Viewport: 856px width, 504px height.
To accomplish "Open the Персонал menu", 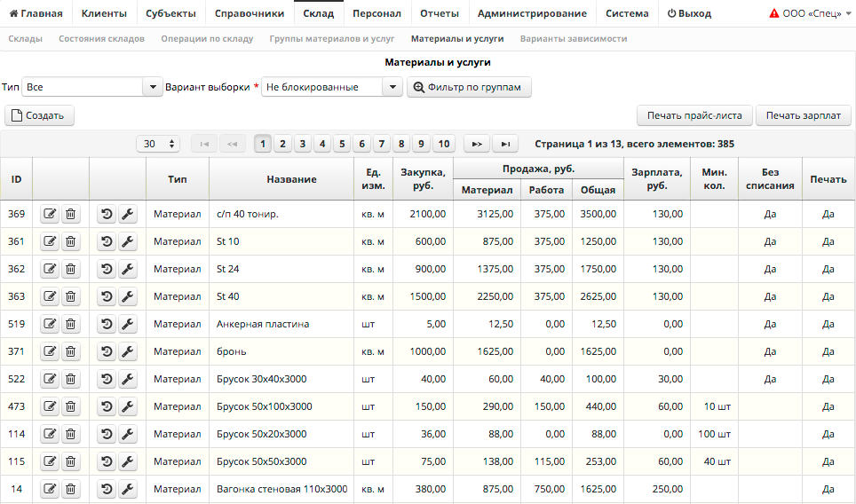I will (x=376, y=13).
